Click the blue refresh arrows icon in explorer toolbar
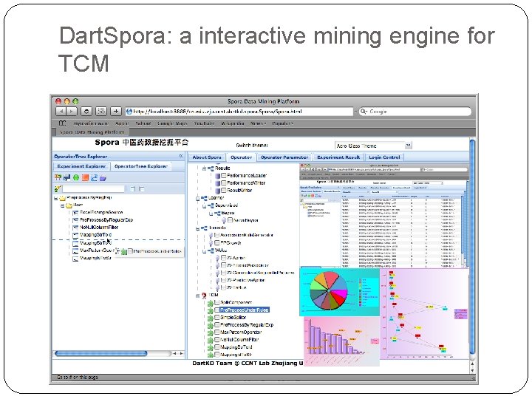Viewport: 532px width, 399px height. [94, 177]
